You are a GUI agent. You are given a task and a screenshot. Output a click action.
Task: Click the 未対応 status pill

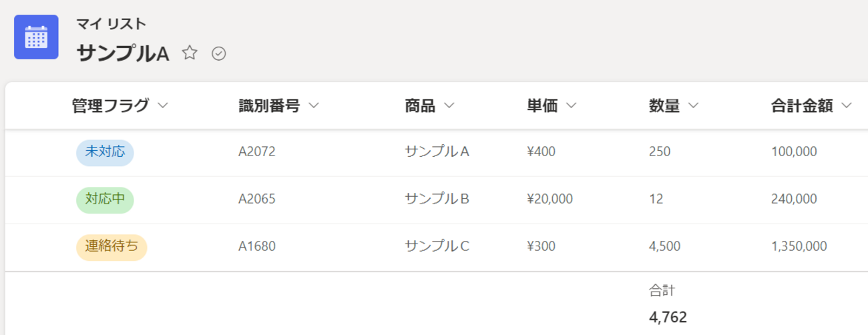coord(105,152)
